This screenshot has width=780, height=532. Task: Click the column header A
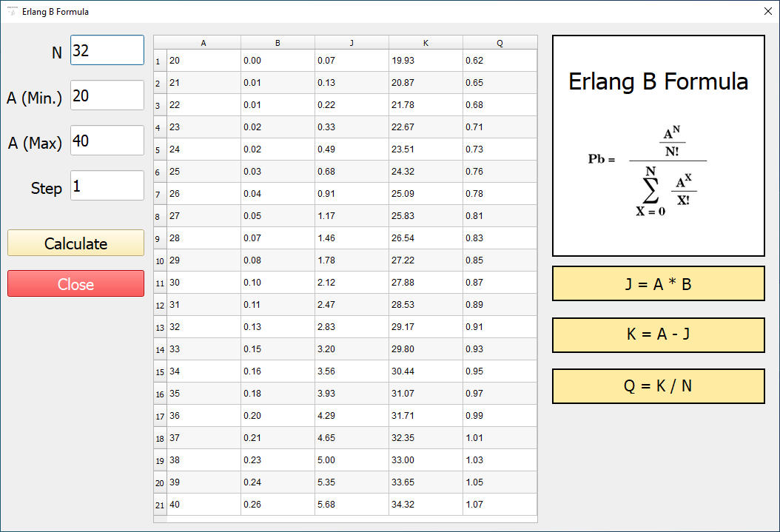(204, 42)
